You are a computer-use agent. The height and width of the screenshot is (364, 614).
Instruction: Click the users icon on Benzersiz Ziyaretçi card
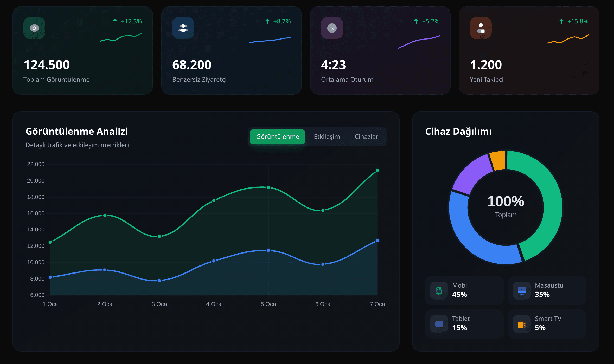tap(183, 28)
